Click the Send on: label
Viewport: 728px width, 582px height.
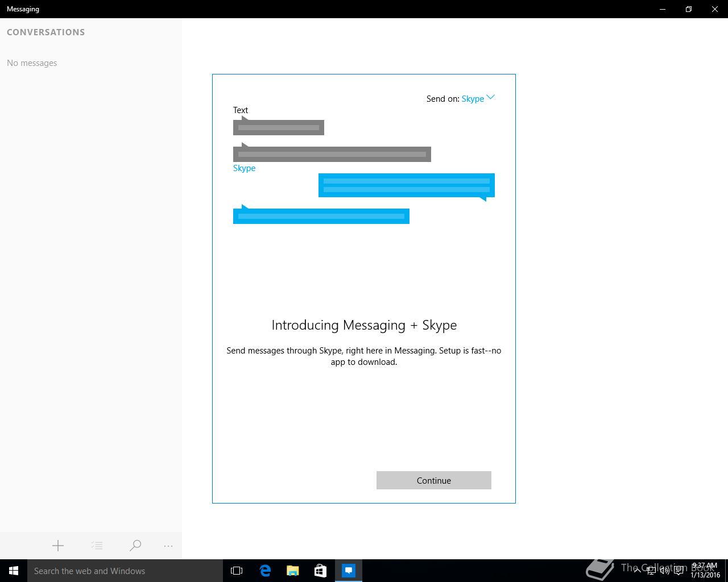(442, 99)
